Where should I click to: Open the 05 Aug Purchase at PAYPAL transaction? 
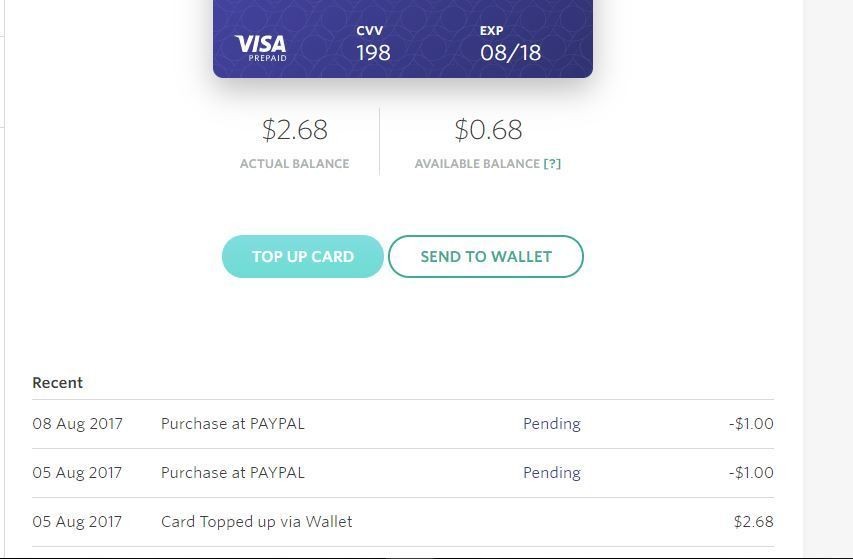pos(233,473)
